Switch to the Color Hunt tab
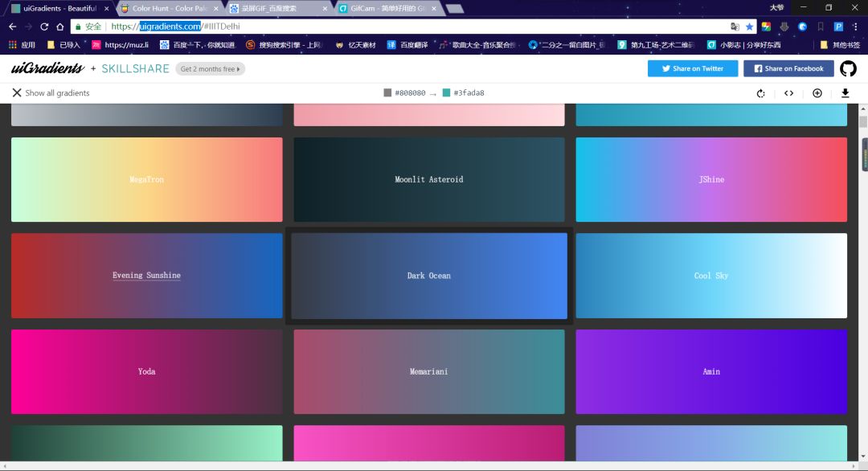868x471 pixels. pos(168,8)
